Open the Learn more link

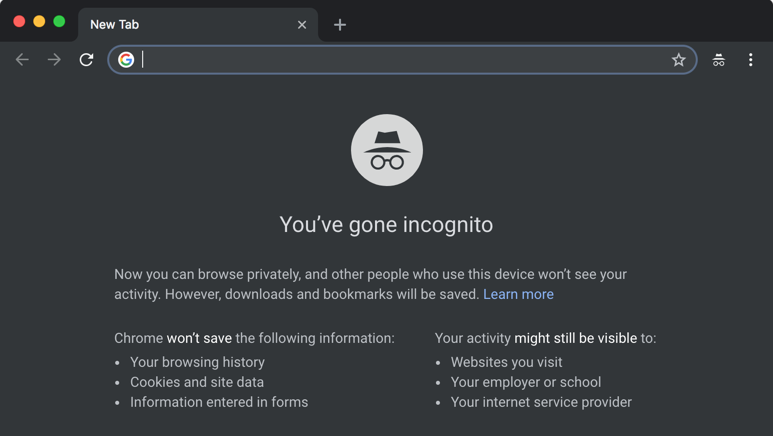[x=518, y=294]
